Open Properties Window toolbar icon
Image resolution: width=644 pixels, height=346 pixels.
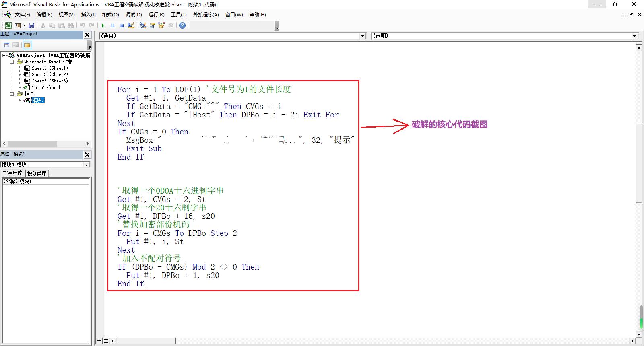(x=152, y=25)
